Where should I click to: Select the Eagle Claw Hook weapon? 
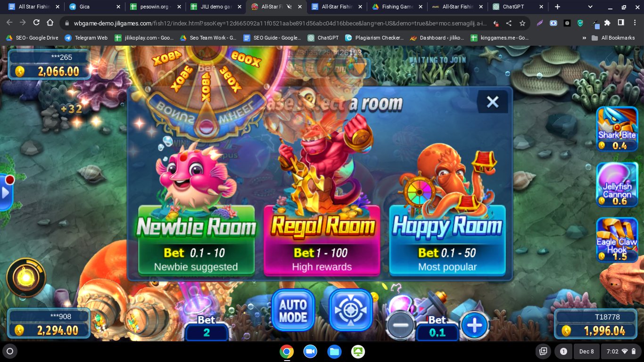[x=617, y=239]
